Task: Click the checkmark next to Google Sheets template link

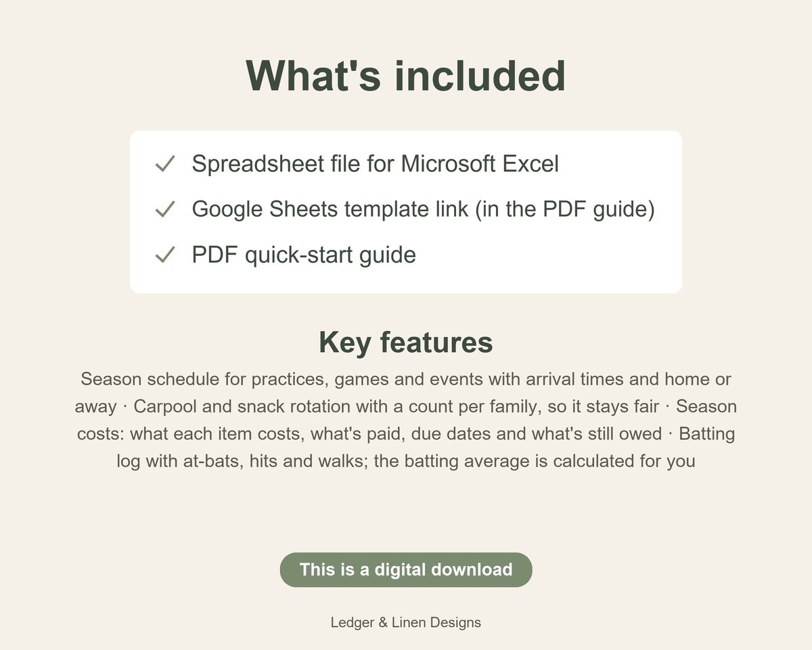Action: coord(165,209)
